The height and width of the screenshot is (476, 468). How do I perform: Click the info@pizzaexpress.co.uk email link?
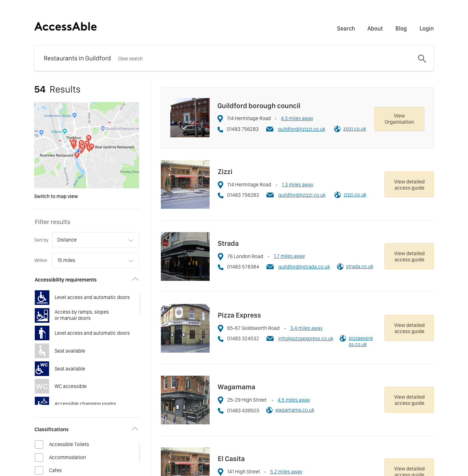[x=306, y=339]
